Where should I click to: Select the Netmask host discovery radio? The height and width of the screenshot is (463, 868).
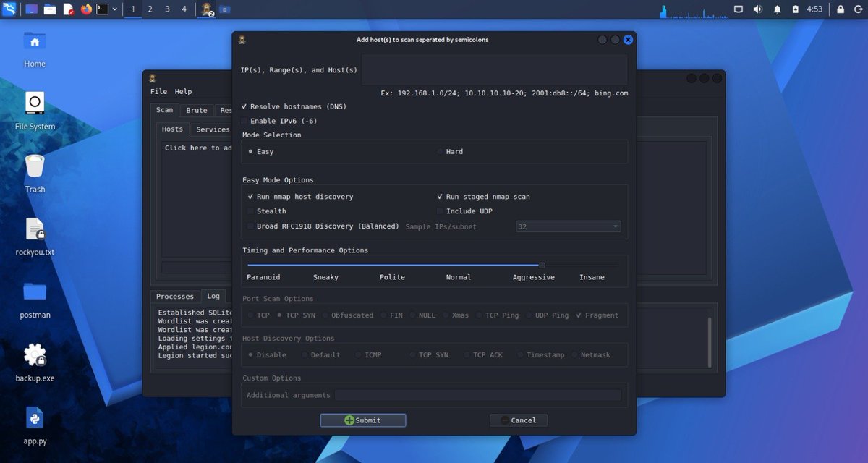click(x=590, y=355)
